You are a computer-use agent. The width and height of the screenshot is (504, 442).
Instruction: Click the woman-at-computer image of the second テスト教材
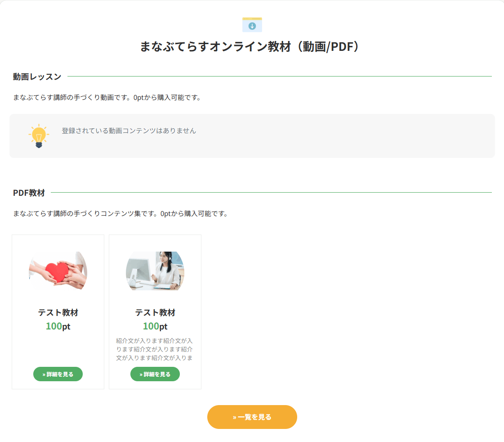coord(155,271)
